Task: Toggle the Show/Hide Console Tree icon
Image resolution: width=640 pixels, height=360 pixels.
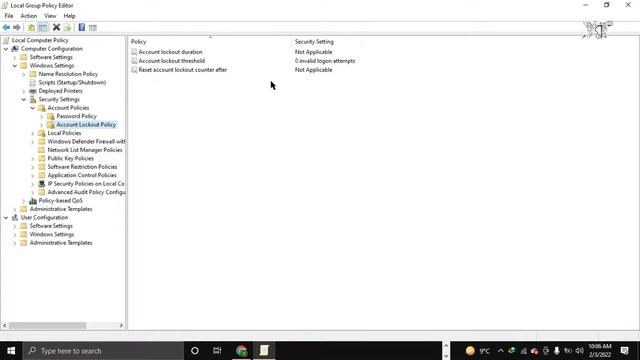Action: 43,27
